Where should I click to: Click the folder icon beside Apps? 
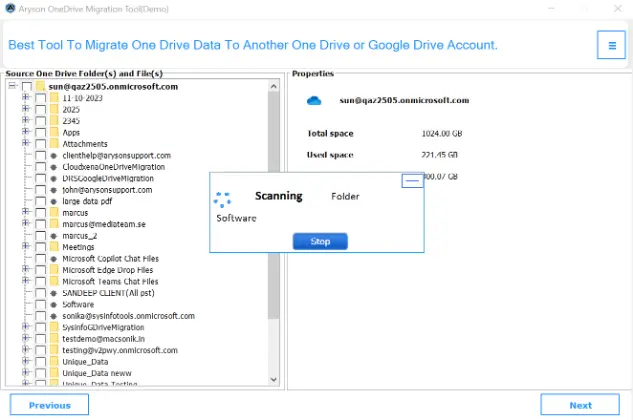pyautogui.click(x=54, y=132)
